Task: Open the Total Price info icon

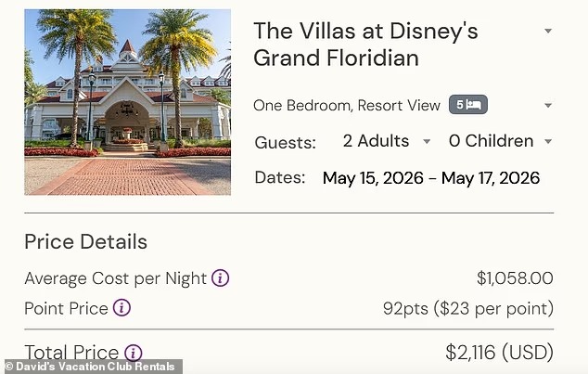Action: [133, 353]
